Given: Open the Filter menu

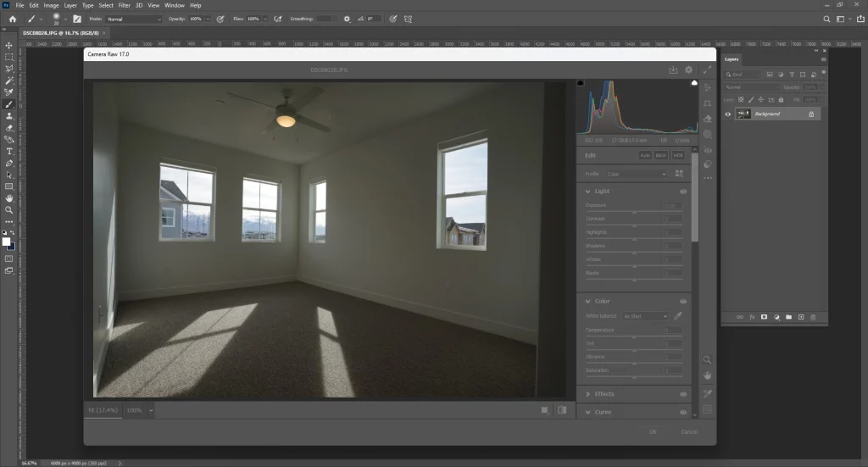Looking at the screenshot, I should [124, 5].
